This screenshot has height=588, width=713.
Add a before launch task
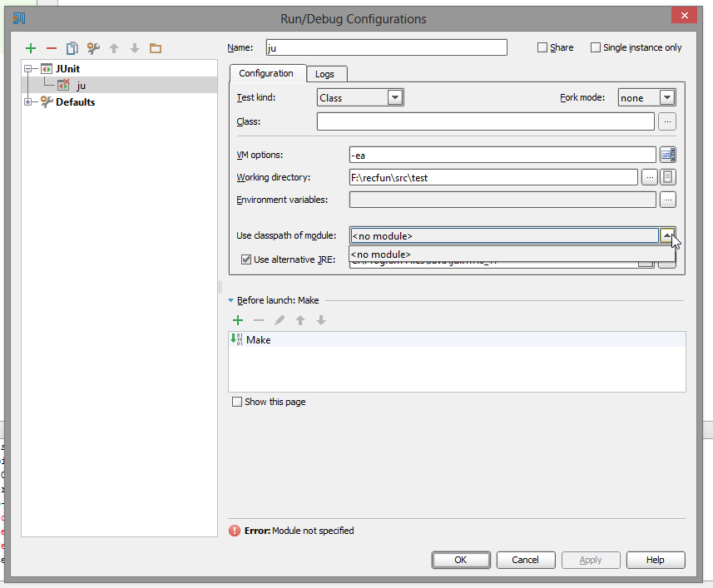coord(238,320)
